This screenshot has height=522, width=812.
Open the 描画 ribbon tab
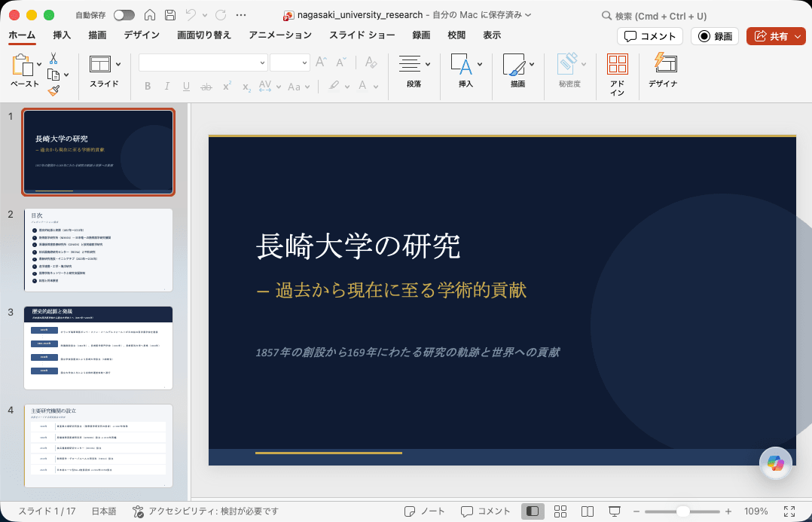pos(97,35)
